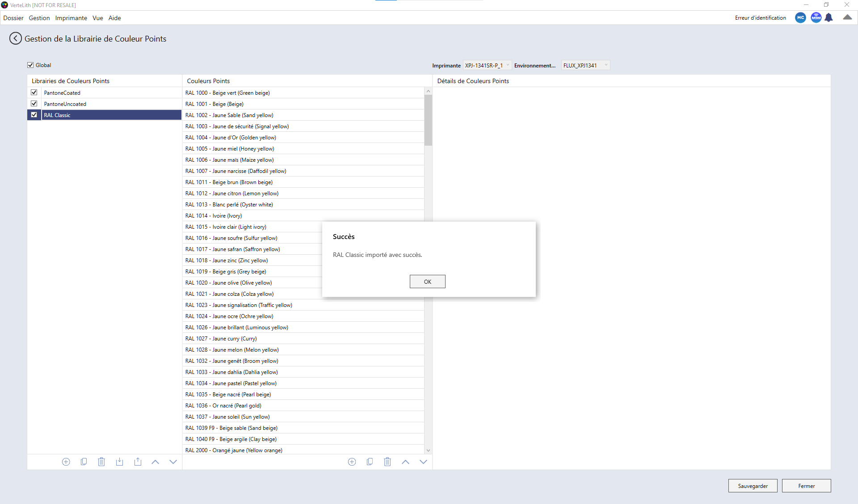Select RAL 1024 - Jaune ocre
858x504 pixels.
pos(303,316)
